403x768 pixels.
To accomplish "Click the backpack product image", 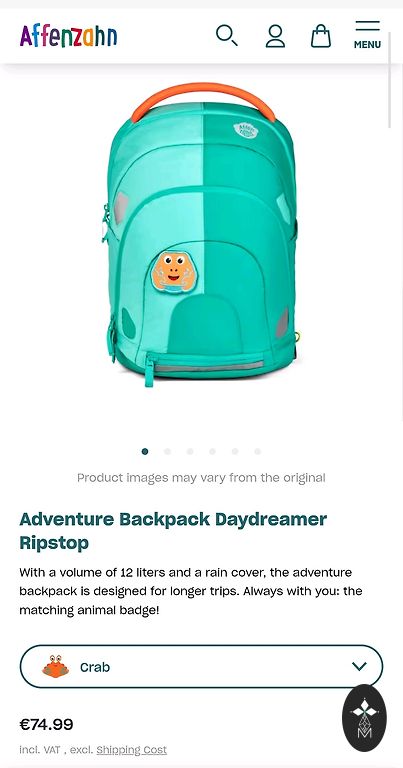I will (201, 235).
